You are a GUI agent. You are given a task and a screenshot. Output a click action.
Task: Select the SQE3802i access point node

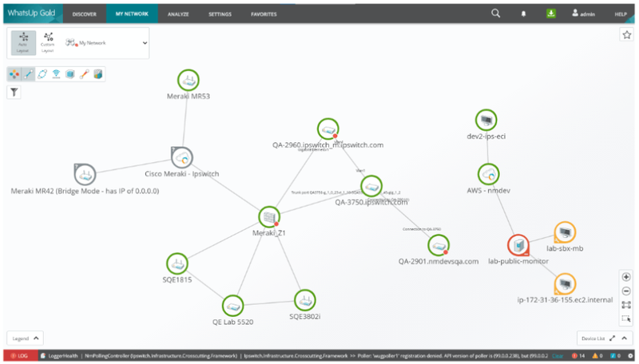click(305, 300)
